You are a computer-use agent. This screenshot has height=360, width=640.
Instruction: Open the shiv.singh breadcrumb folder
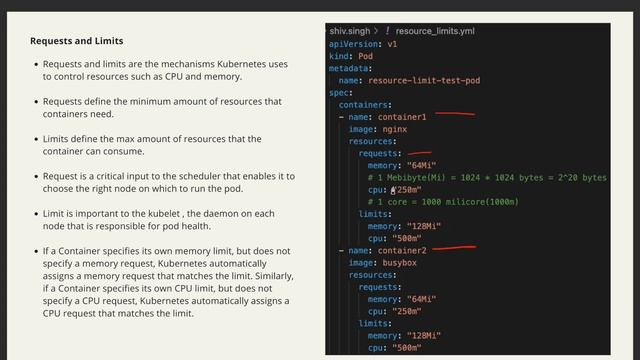[x=350, y=31]
